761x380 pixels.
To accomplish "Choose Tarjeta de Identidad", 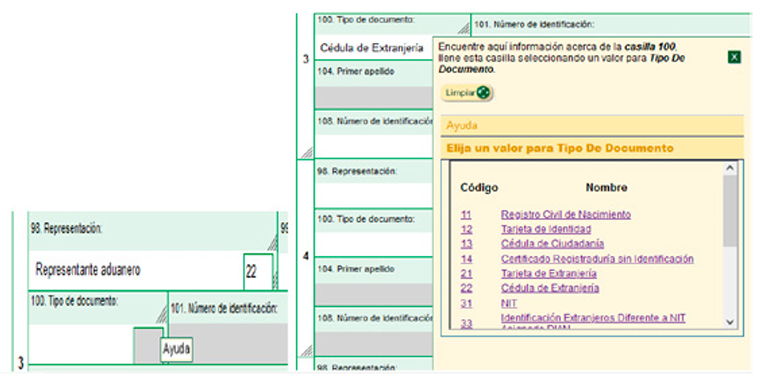I will click(546, 229).
